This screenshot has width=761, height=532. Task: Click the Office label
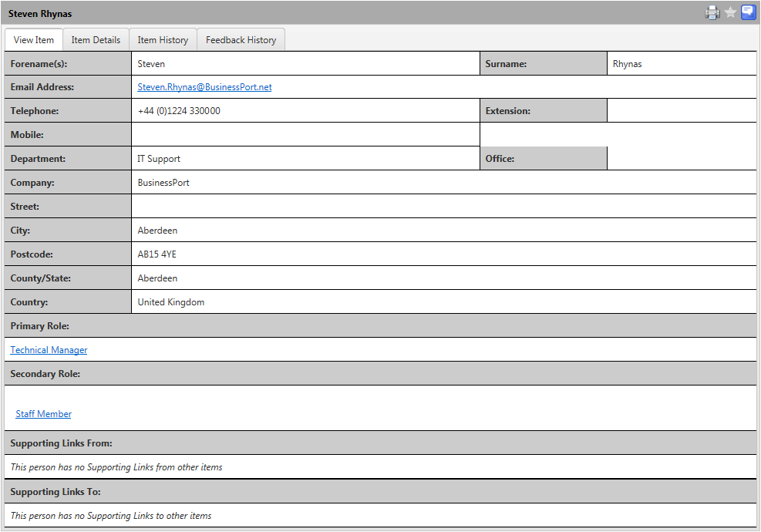(500, 159)
